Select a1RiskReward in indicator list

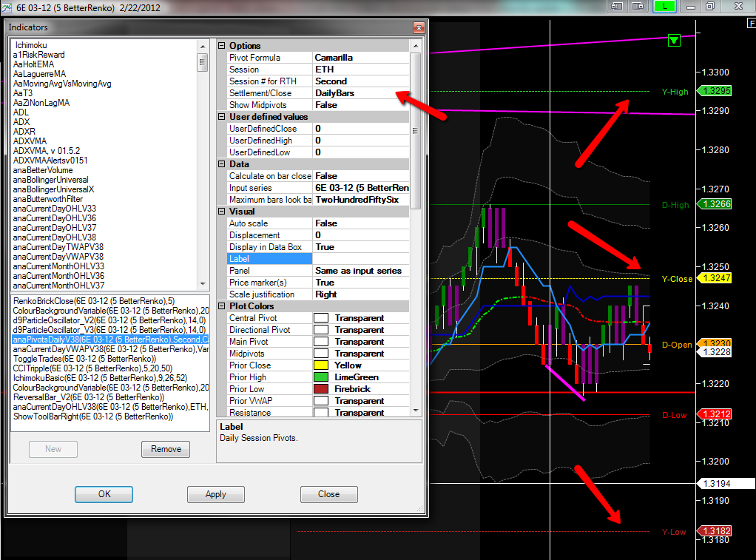(x=38, y=55)
